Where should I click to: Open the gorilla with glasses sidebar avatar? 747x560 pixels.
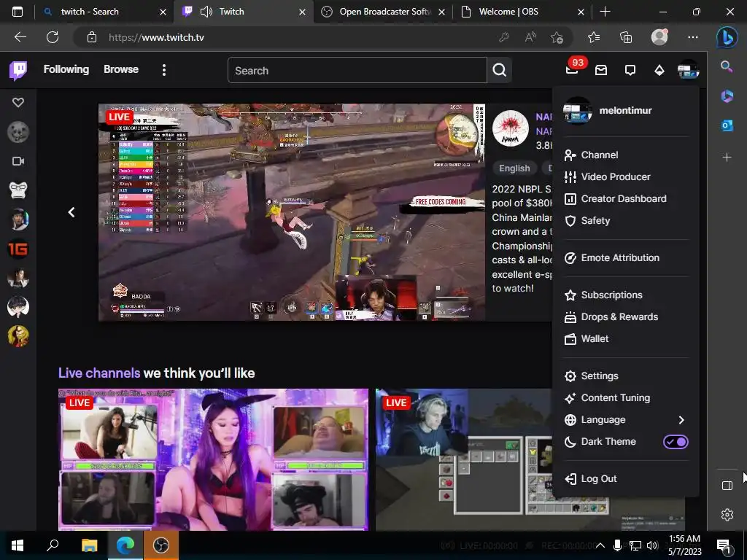[x=18, y=190]
